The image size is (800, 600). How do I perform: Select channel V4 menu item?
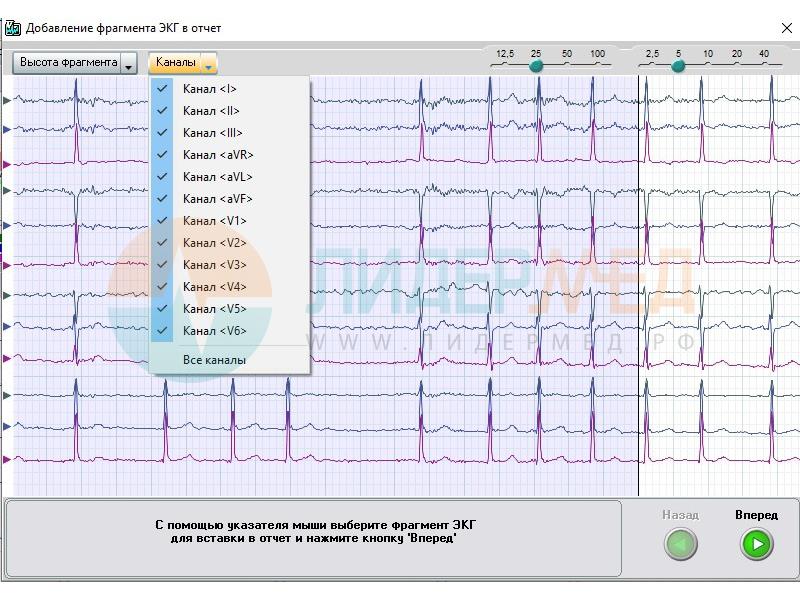click(x=214, y=287)
